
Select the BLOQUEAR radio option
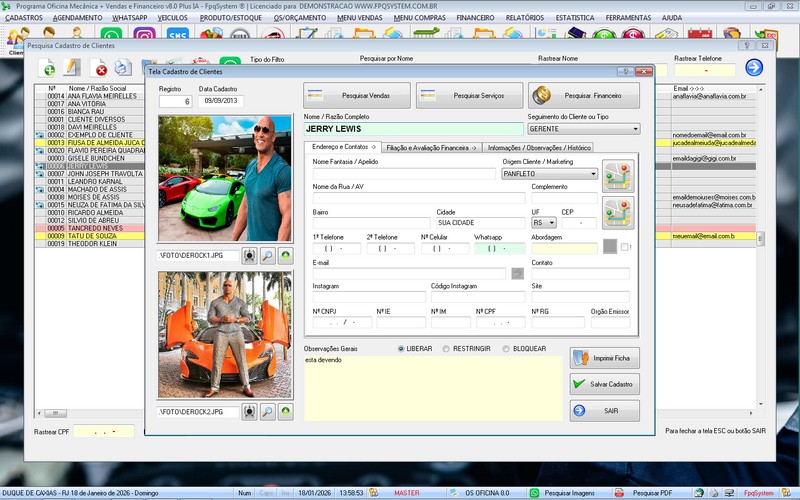point(505,349)
